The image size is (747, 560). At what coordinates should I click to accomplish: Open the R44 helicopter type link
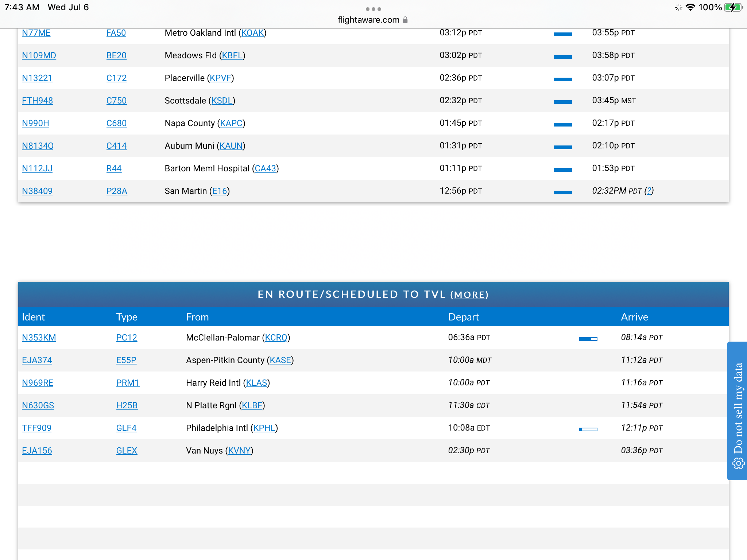pos(114,168)
